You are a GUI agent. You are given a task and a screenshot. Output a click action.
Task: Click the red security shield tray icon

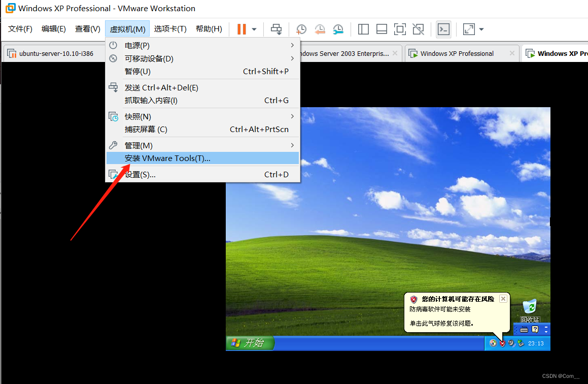(502, 343)
